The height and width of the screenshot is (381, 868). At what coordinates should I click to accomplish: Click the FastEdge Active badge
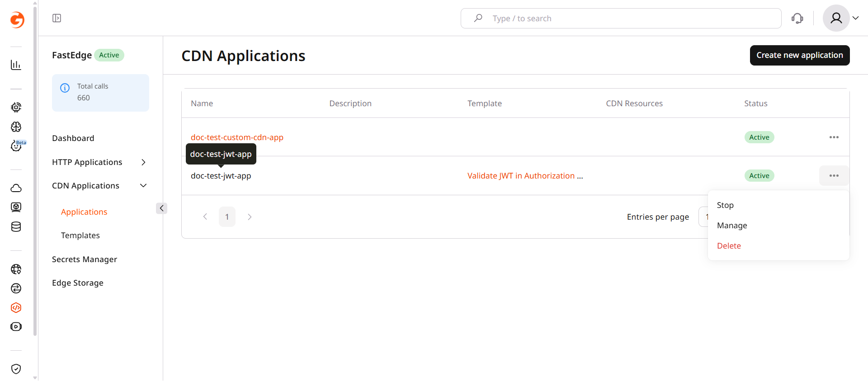point(109,55)
